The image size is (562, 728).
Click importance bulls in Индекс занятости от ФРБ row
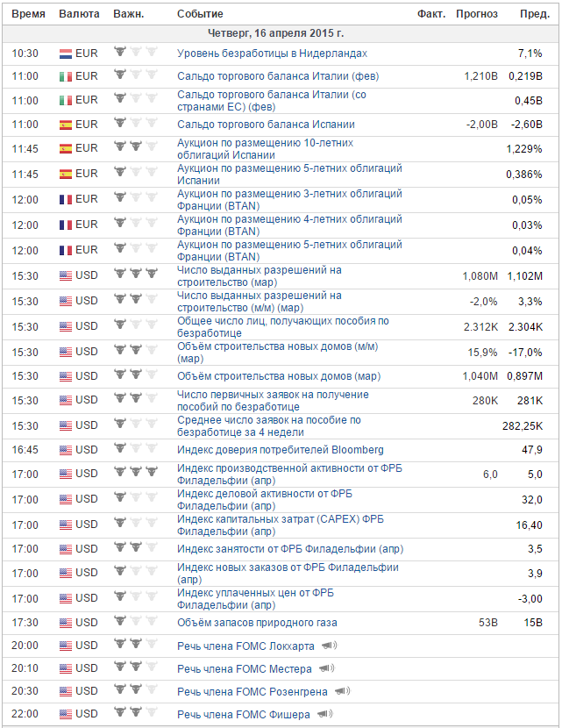[136, 547]
